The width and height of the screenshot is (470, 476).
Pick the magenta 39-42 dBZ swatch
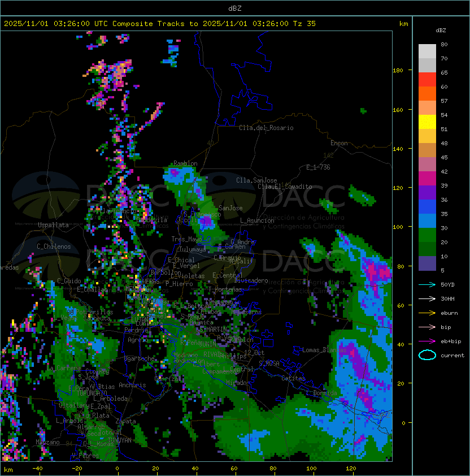coord(427,179)
